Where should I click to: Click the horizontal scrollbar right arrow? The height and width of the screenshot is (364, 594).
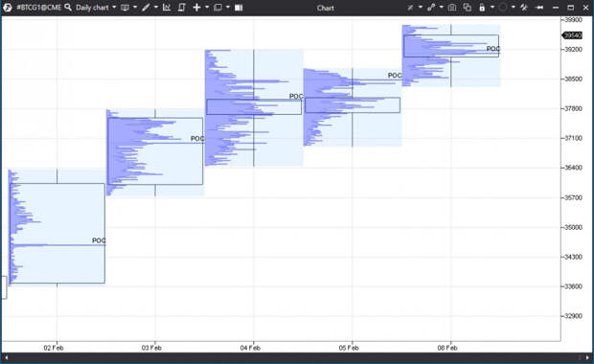tap(587, 357)
